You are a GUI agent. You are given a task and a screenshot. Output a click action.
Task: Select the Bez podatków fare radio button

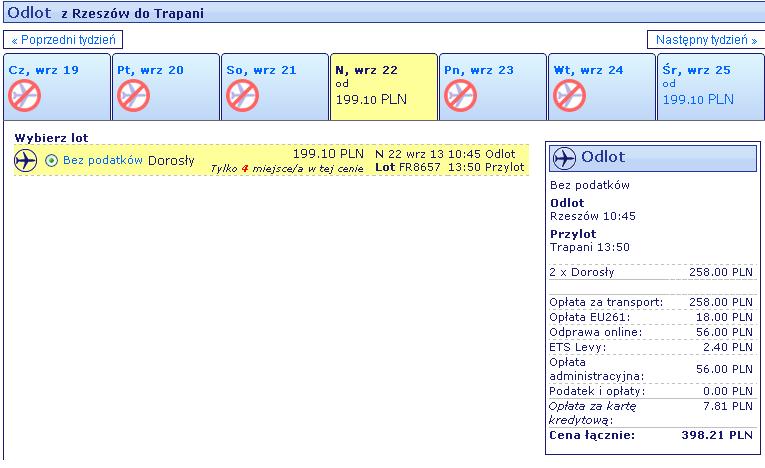[x=52, y=161]
